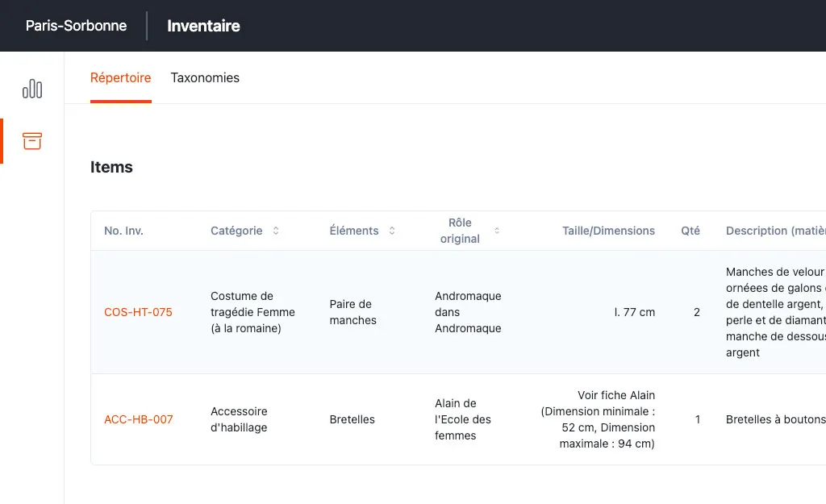The width and height of the screenshot is (826, 504).
Task: Click the sort arrows beside Catégorie
Action: [x=276, y=231]
